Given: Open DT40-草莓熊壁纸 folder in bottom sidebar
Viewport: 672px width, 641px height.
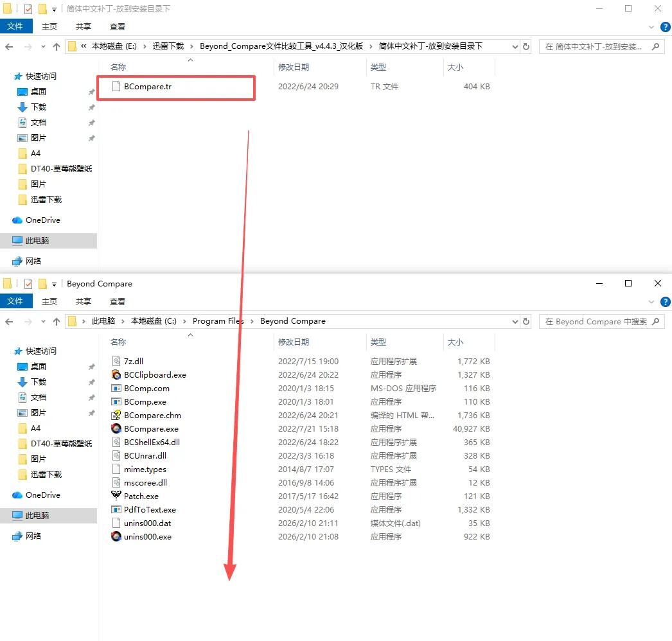Looking at the screenshot, I should tap(61, 444).
